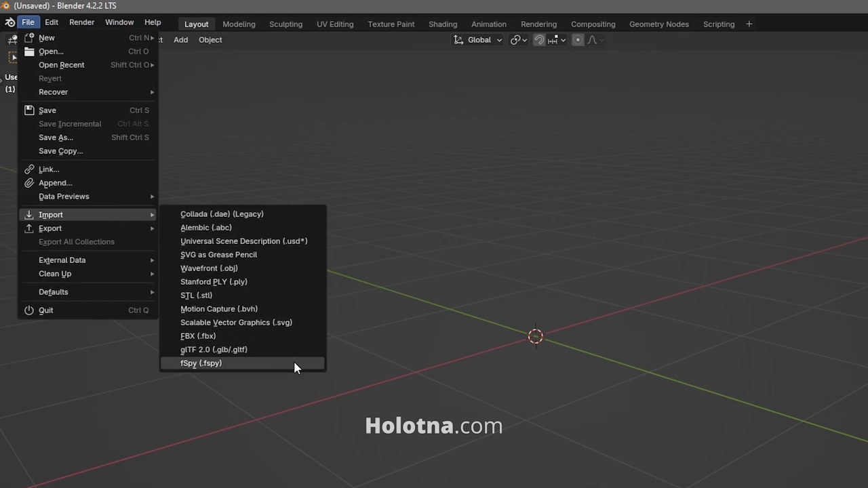Toggle the proportional editing button

point(578,40)
